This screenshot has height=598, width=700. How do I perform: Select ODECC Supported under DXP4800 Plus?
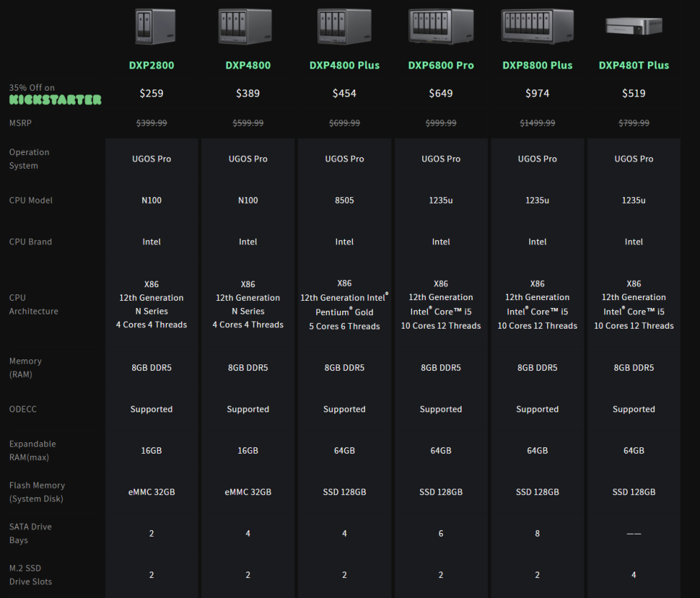(344, 409)
